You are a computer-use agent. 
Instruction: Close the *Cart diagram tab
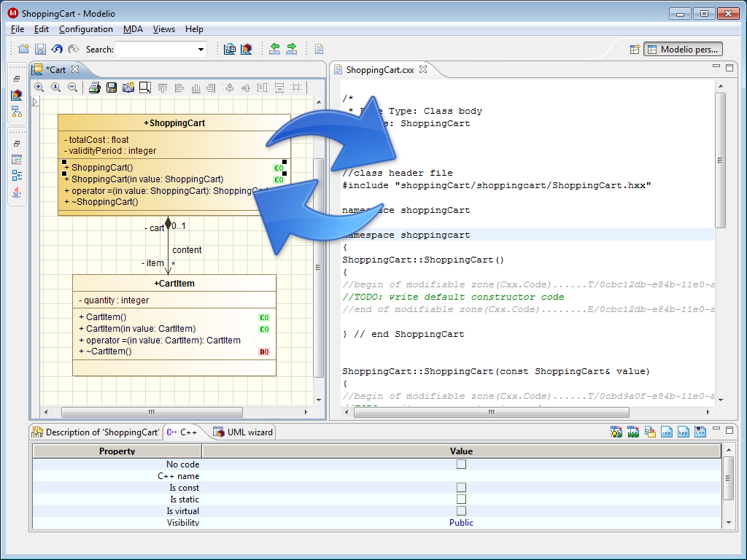pyautogui.click(x=75, y=69)
